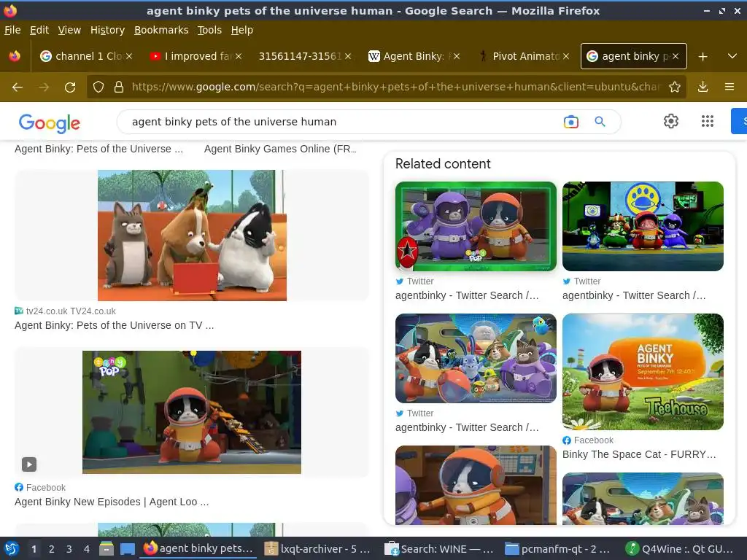Open 'Agent Binky New Episodes | Agent Loo' link

tap(112, 502)
